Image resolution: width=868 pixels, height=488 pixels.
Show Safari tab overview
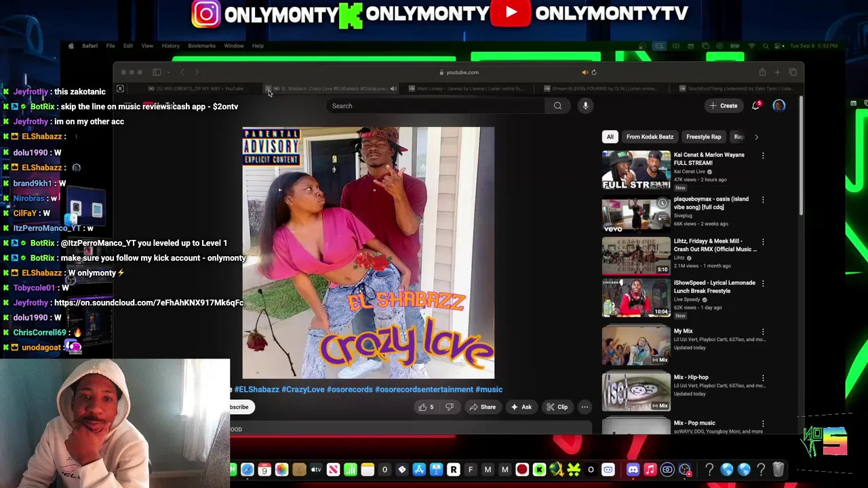coord(793,72)
